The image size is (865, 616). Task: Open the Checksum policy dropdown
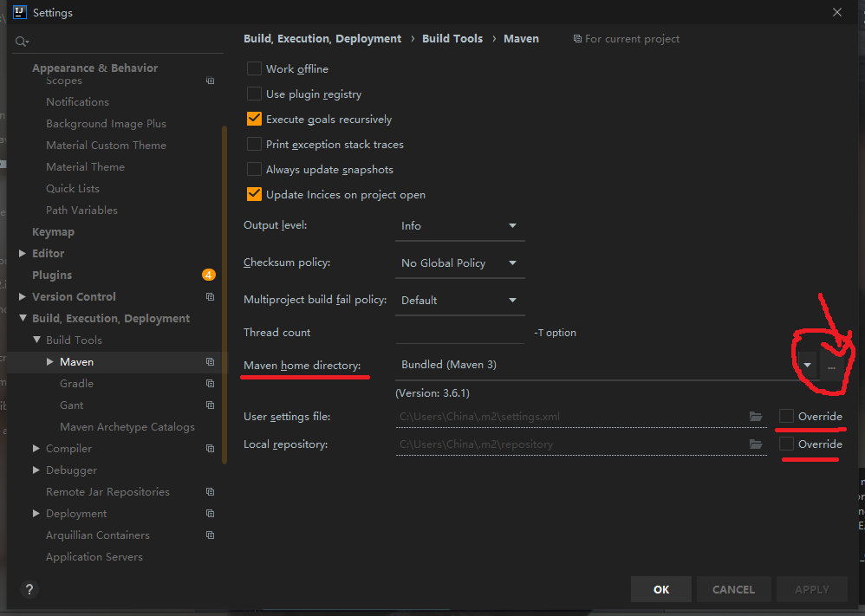click(x=459, y=263)
